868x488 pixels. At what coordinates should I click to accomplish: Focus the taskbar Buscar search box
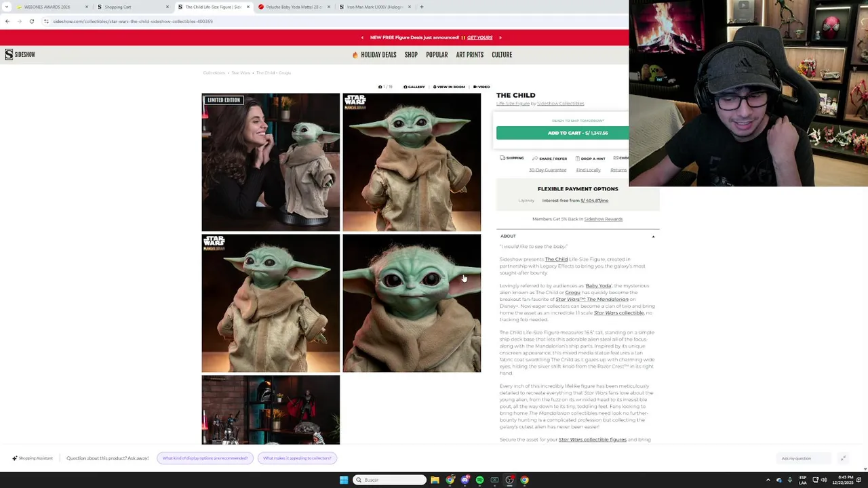tap(390, 480)
